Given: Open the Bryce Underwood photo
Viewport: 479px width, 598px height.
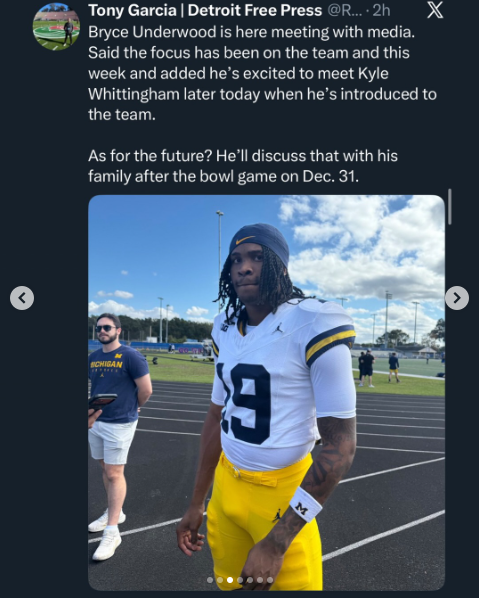Looking at the screenshot, I should 266,393.
